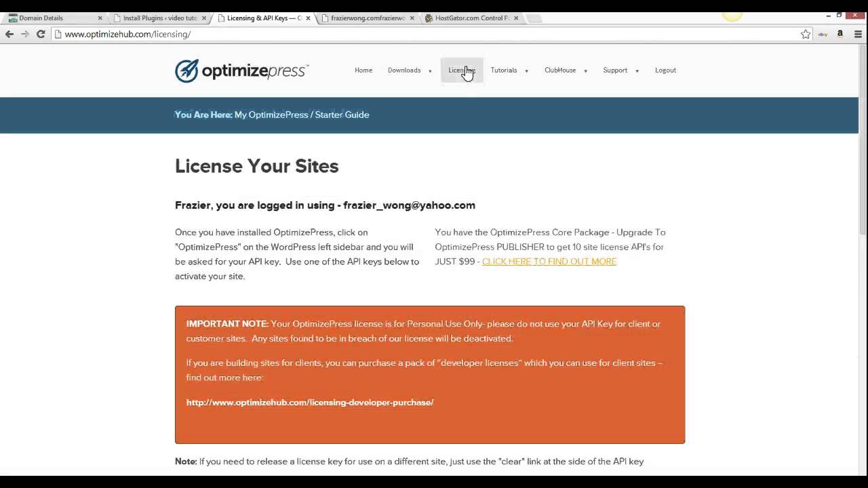This screenshot has height=488, width=868.
Task: Close the Install Plugins tab
Action: 204,18
